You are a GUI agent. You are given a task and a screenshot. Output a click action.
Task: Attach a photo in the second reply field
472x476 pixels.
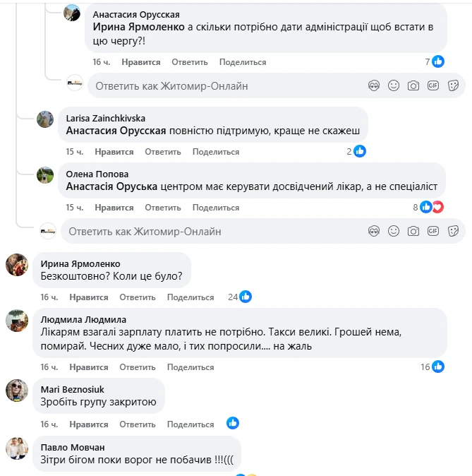tap(413, 232)
